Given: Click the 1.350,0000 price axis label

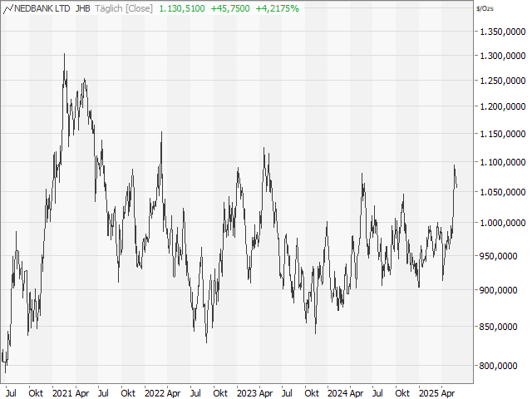Looking at the screenshot, I should tap(503, 32).
